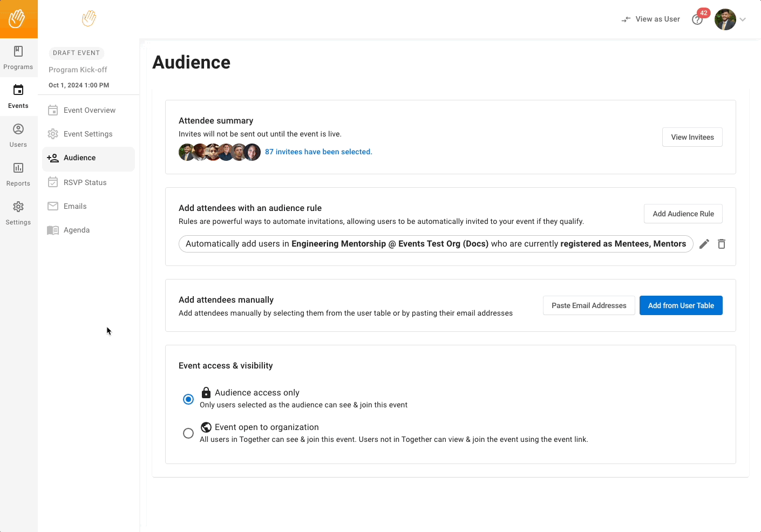Viewport: 761px width, 532px height.
Task: Click the invitee avatar thumbnails group
Action: (x=220, y=152)
